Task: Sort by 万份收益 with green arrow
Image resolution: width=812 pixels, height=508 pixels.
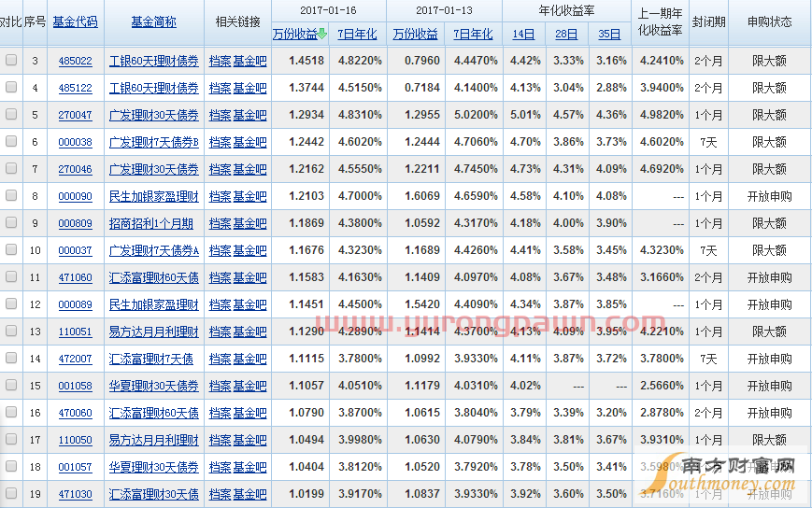Action: tap(299, 35)
